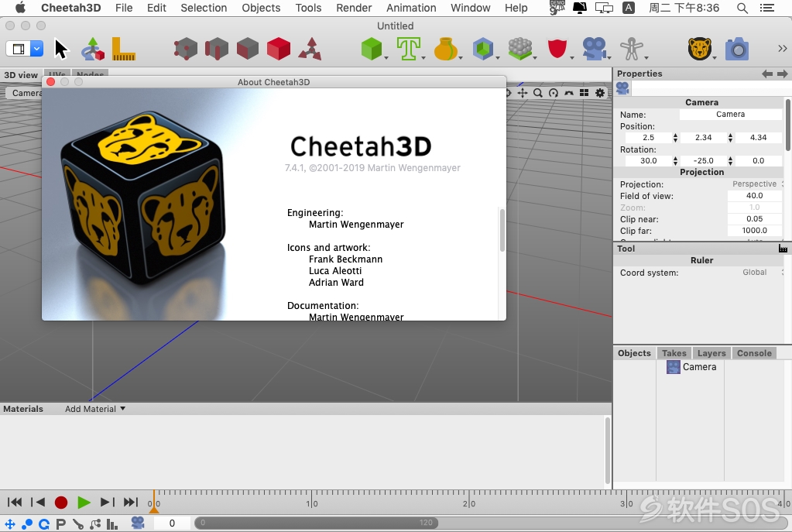Switch to polygon selection mode cube
This screenshot has height=532, width=792.
click(x=248, y=49)
